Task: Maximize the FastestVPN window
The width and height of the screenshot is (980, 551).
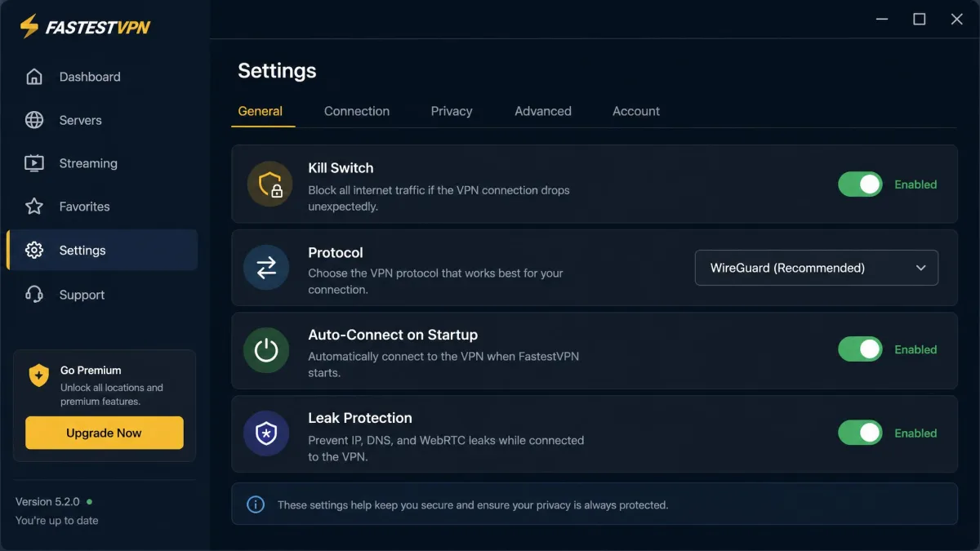Action: [920, 20]
